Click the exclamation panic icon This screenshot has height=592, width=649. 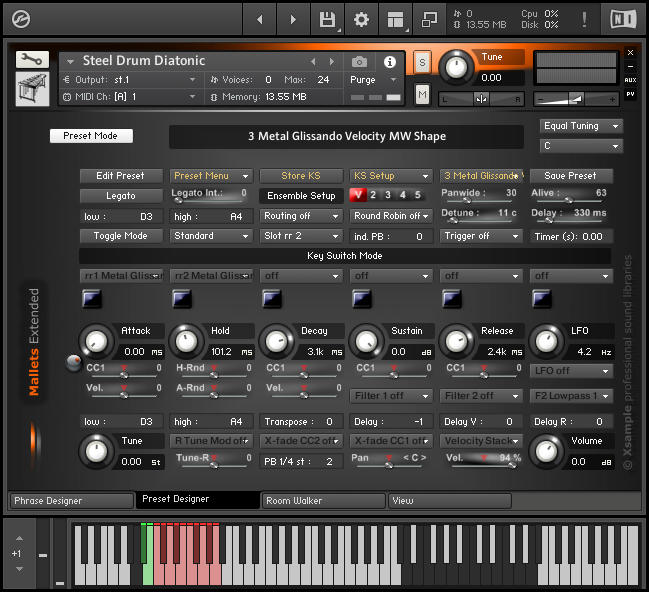point(584,19)
